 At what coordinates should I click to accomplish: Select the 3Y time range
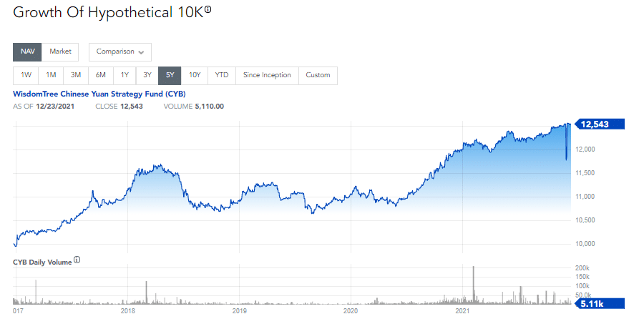click(x=147, y=76)
